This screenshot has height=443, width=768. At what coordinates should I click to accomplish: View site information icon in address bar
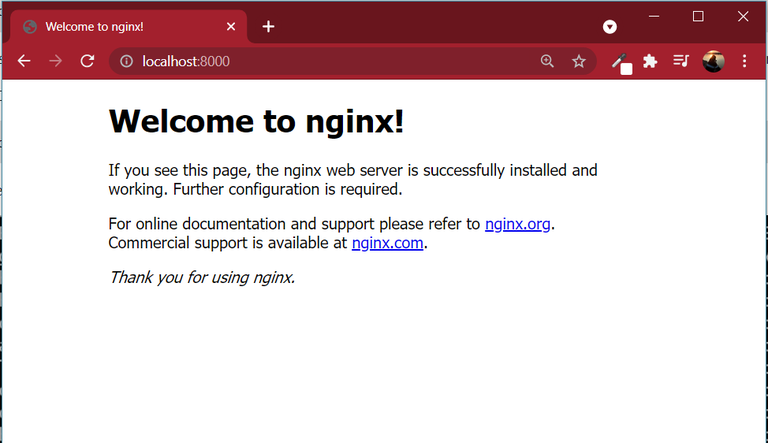126,61
